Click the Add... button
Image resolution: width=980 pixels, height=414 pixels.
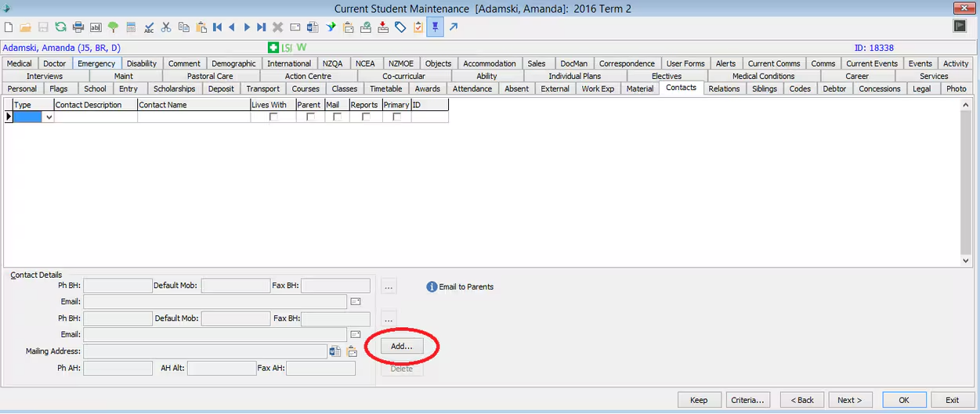coord(402,346)
